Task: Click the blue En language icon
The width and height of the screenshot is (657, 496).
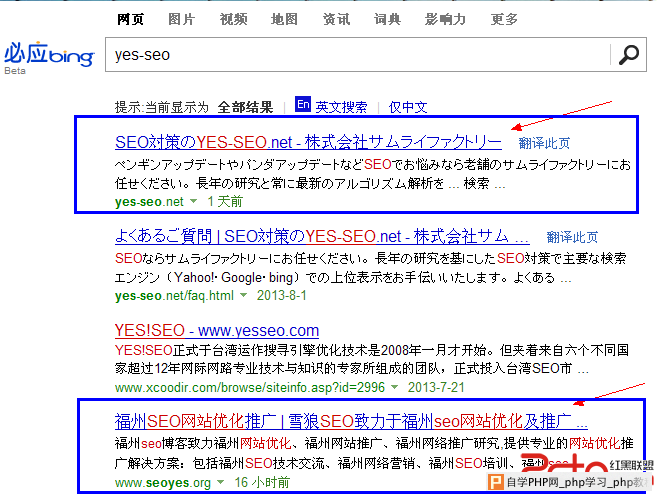Action: [x=303, y=104]
